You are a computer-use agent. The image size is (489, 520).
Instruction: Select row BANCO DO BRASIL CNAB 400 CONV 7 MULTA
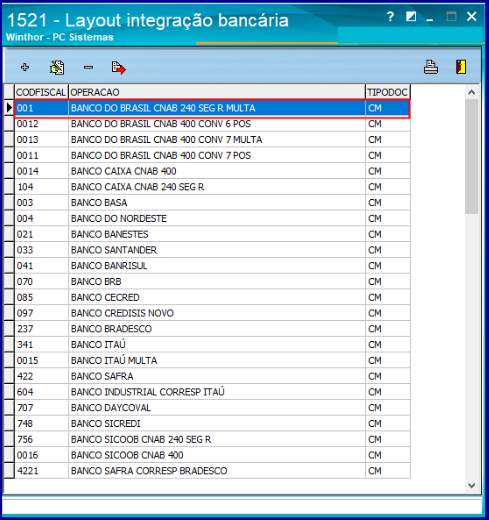(212, 140)
